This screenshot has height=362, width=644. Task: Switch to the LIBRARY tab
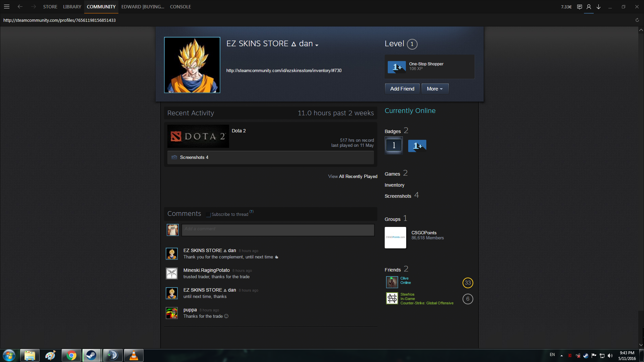pyautogui.click(x=72, y=7)
